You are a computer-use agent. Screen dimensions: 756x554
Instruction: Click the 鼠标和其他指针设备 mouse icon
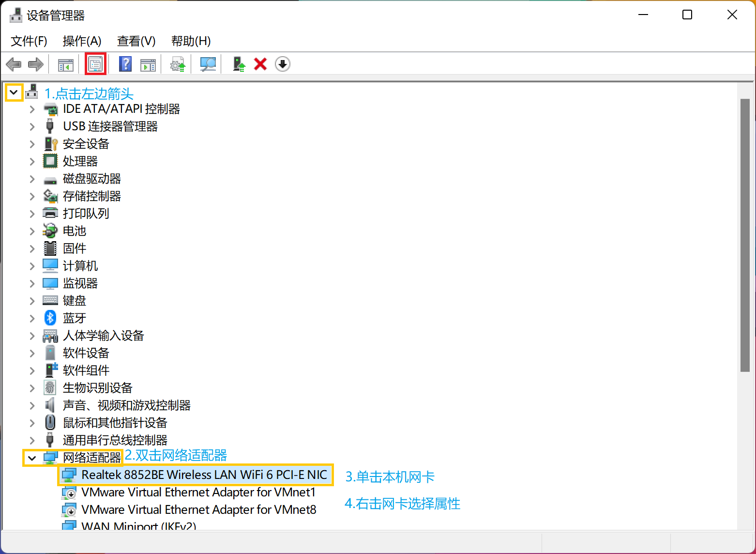(50, 422)
